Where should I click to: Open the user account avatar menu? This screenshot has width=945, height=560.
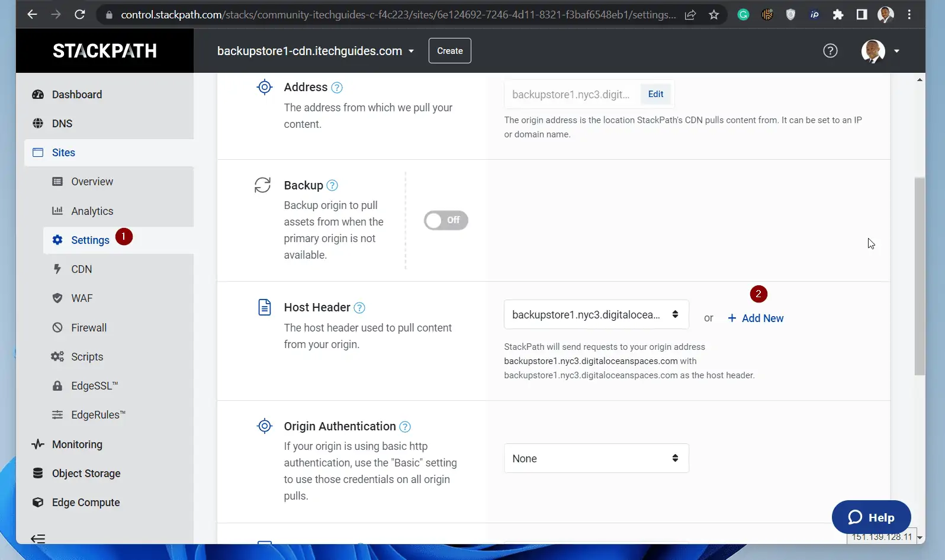(x=880, y=51)
